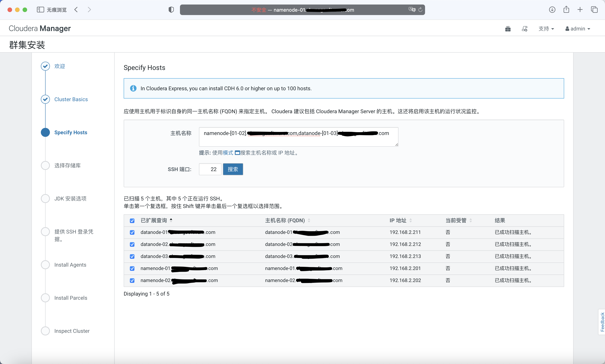Add a new tab with plus icon
This screenshot has width=605, height=364.
580,10
